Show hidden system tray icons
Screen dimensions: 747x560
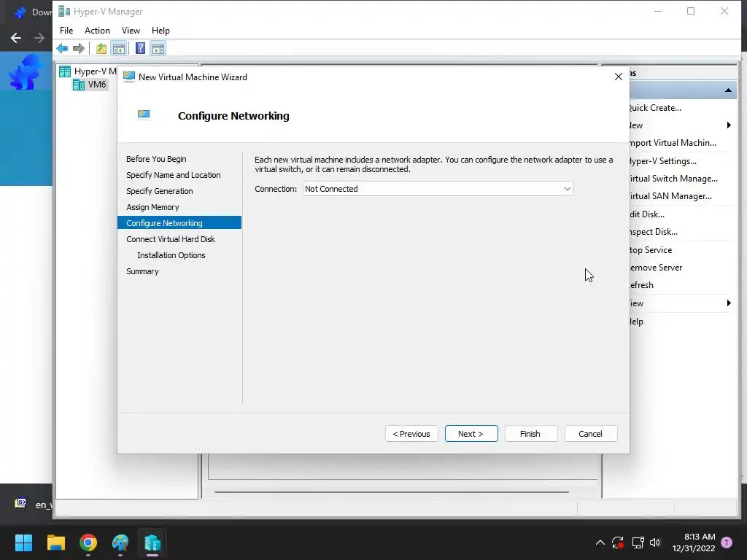[x=600, y=542]
